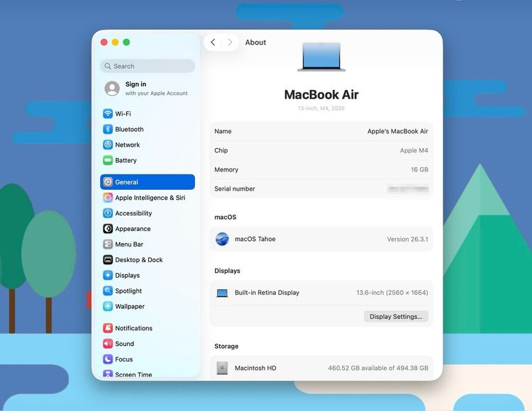This screenshot has height=411, width=532.
Task: Go back with the left chevron
Action: click(213, 43)
